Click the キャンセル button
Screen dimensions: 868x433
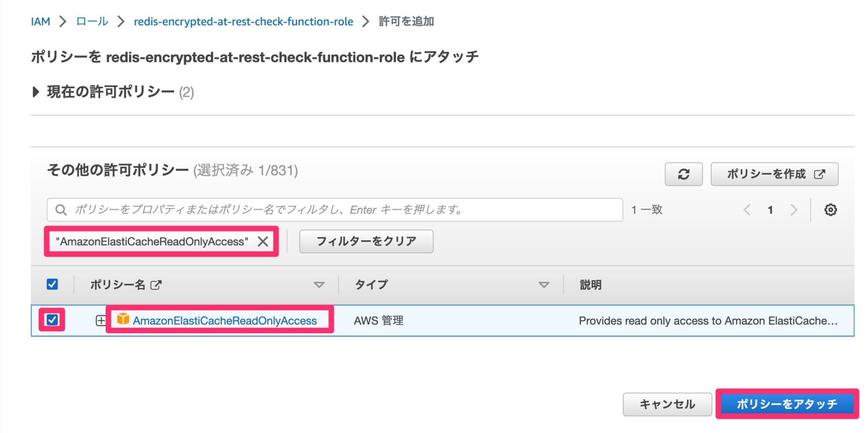point(667,404)
